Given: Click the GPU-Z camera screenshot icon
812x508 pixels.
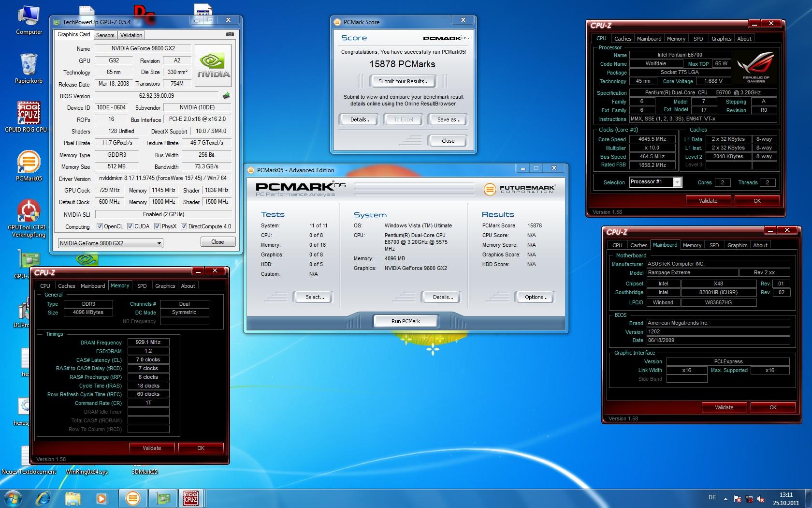Looking at the screenshot, I should [x=230, y=34].
